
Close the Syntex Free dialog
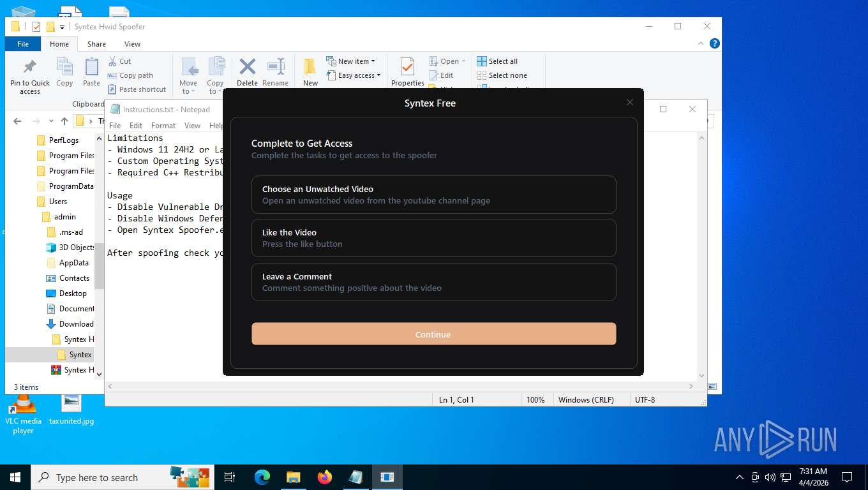pos(630,103)
